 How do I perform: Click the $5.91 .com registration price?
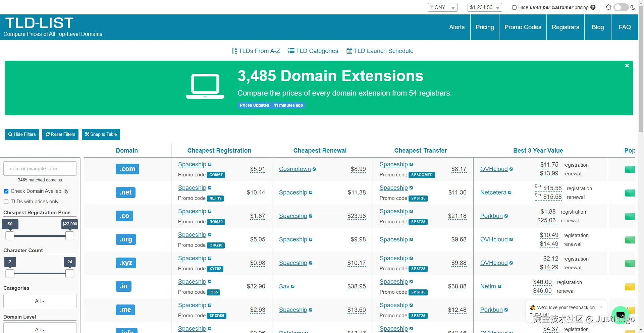click(x=258, y=169)
